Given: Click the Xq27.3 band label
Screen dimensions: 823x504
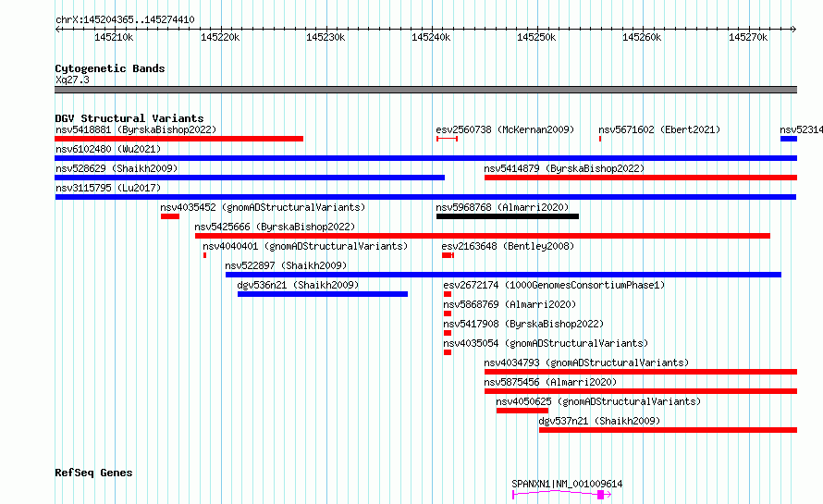Looking at the screenshot, I should [x=72, y=80].
